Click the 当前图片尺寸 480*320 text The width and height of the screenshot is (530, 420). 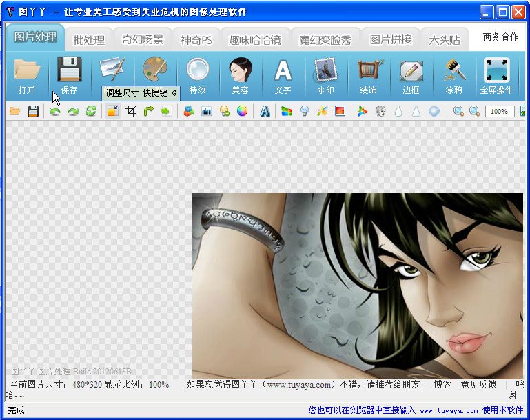tap(56, 385)
